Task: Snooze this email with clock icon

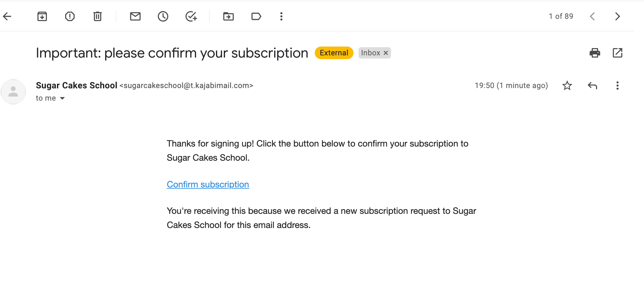Action: coord(163,16)
